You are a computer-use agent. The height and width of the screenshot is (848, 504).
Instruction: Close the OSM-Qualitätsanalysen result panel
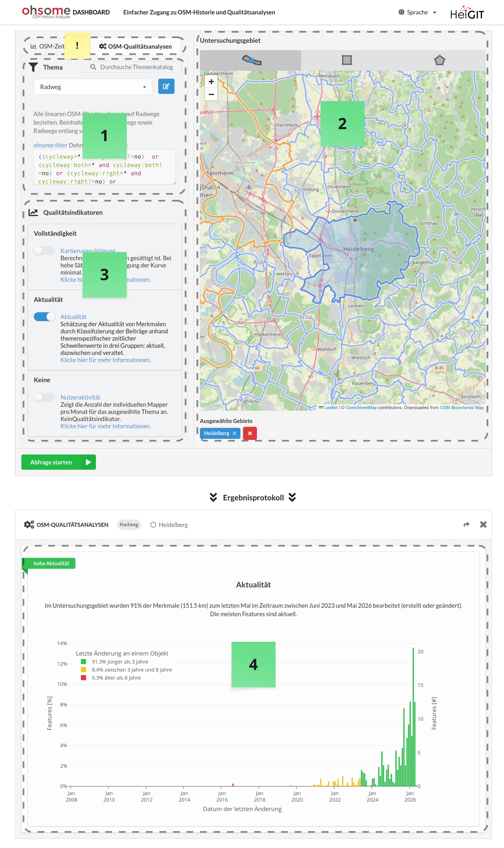[483, 525]
